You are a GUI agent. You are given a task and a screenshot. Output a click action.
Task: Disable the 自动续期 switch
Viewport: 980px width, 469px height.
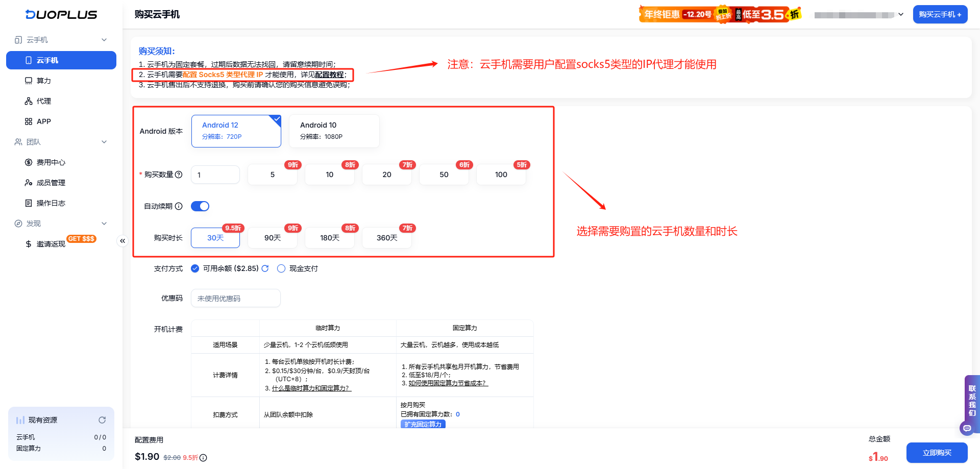tap(200, 206)
